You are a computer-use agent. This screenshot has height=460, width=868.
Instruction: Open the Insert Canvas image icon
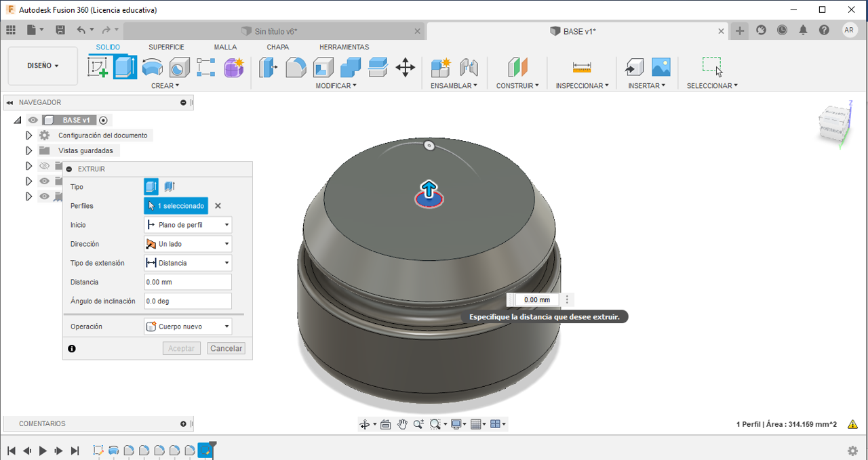pyautogui.click(x=660, y=67)
